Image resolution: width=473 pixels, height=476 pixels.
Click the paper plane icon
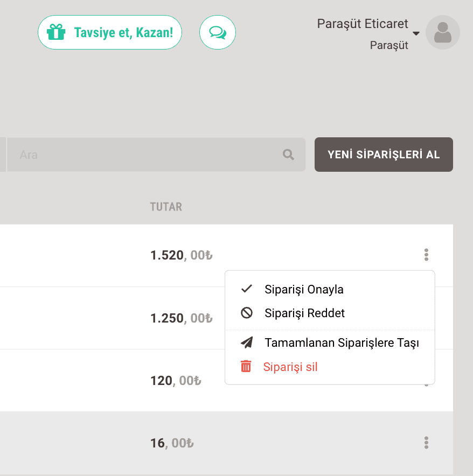[247, 342]
